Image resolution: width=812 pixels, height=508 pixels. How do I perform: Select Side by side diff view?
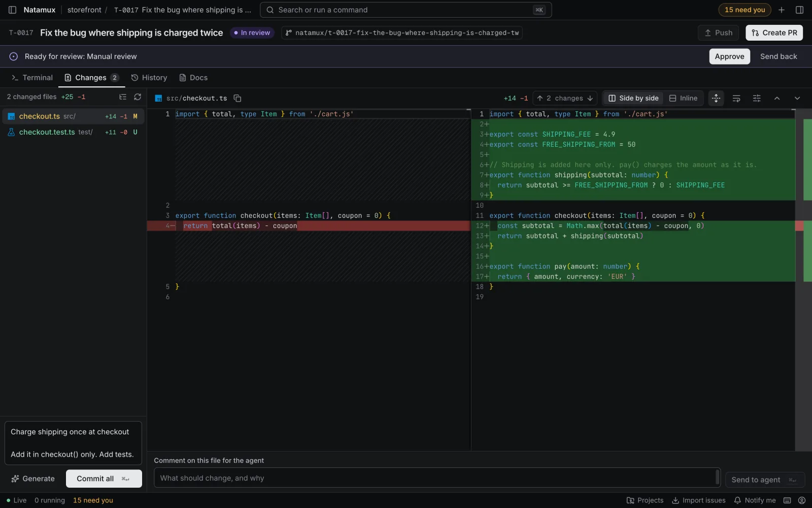coord(633,98)
